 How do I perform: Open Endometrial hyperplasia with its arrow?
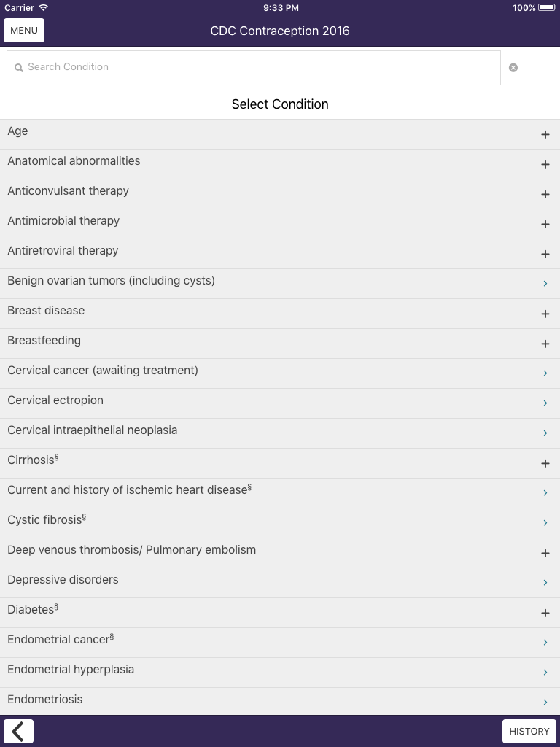point(545,673)
